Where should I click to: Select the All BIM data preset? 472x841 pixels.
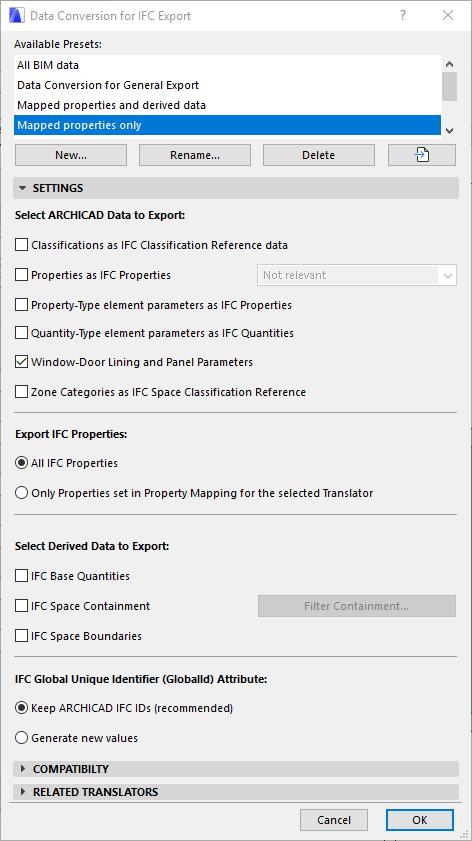[227, 65]
